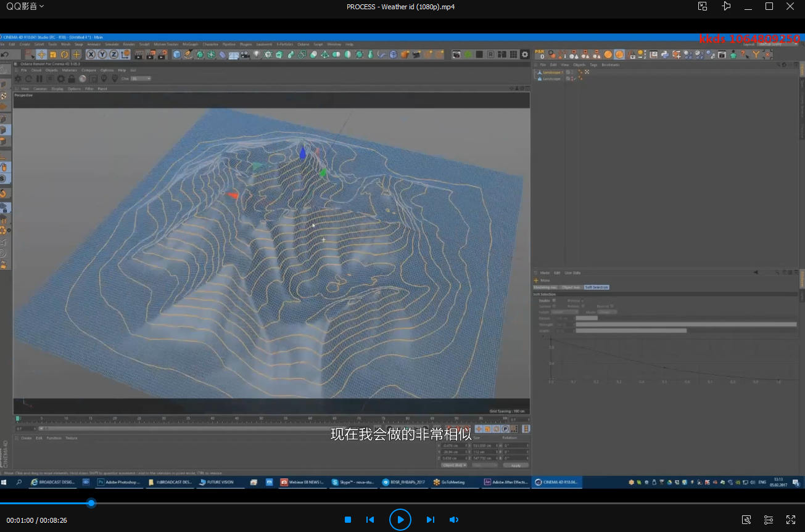
Task: Open the QQ影音 main menu dropdown
Action: pyautogui.click(x=25, y=6)
